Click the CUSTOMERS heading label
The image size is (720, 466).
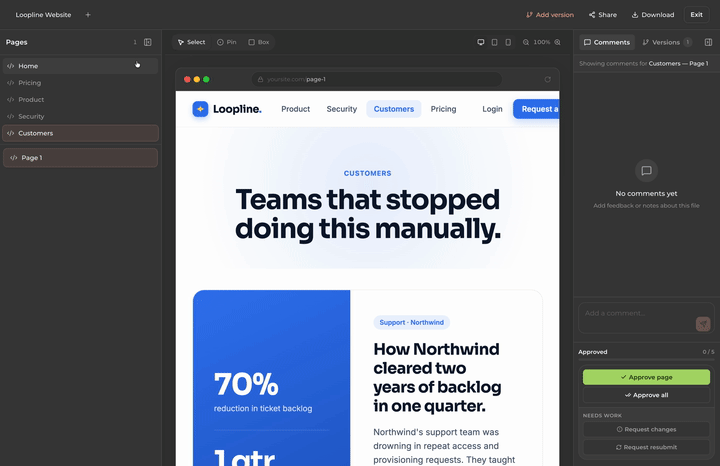(x=368, y=174)
